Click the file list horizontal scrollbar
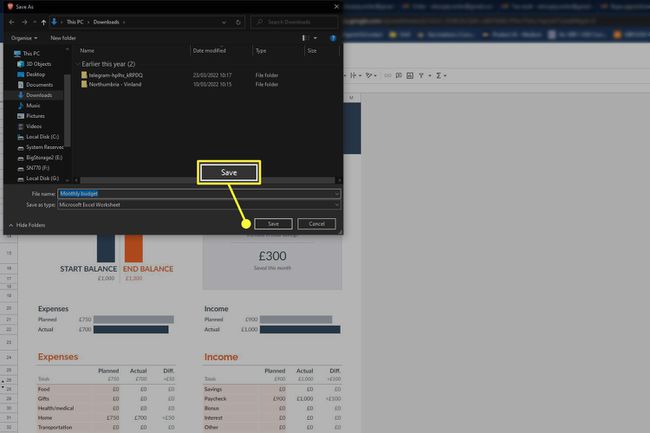The height and width of the screenshot is (433, 650). pyautogui.click(x=207, y=180)
